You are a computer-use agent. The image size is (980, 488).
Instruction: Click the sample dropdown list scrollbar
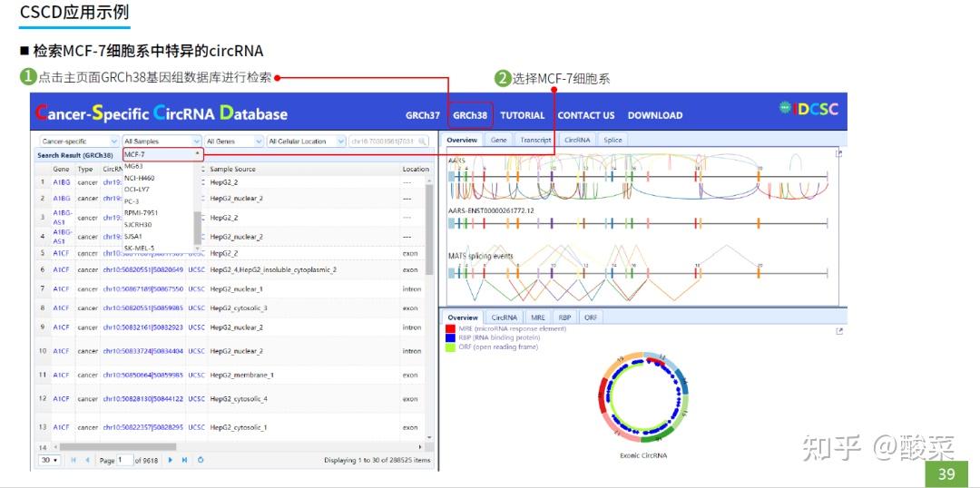[198, 229]
